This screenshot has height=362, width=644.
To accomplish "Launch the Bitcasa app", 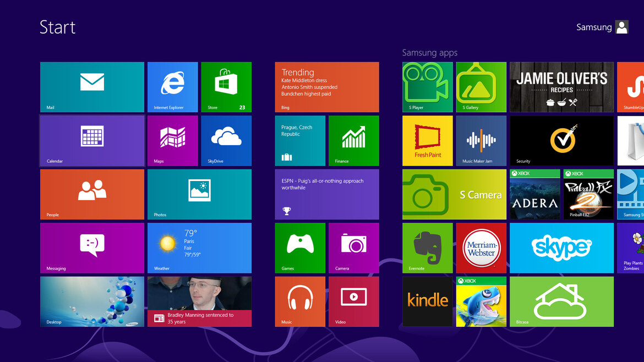I will click(x=561, y=301).
